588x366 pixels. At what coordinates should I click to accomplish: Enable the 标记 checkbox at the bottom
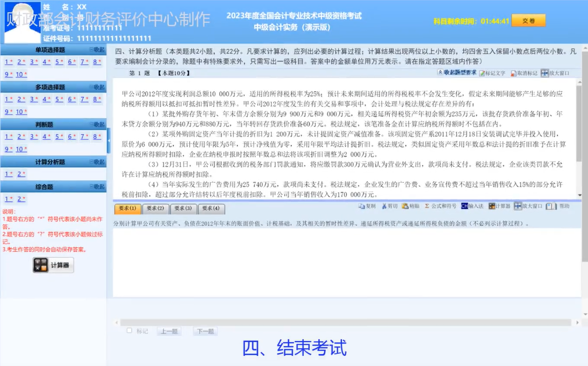[130, 330]
